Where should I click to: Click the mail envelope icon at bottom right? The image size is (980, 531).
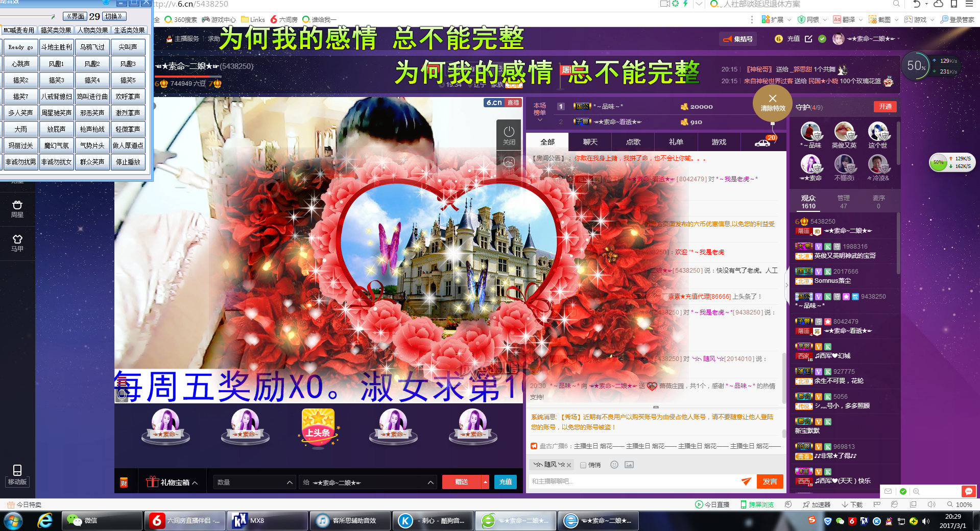point(888,491)
